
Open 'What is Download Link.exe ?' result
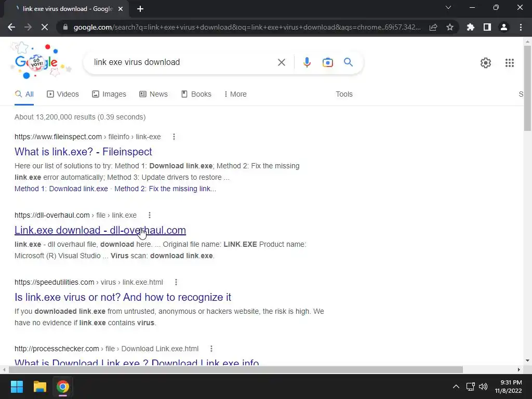coord(137,362)
